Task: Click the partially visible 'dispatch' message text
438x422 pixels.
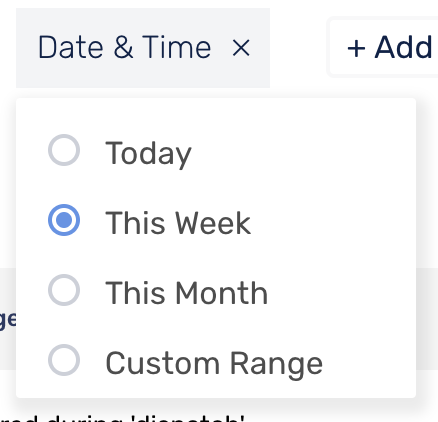Action: click(x=123, y=418)
